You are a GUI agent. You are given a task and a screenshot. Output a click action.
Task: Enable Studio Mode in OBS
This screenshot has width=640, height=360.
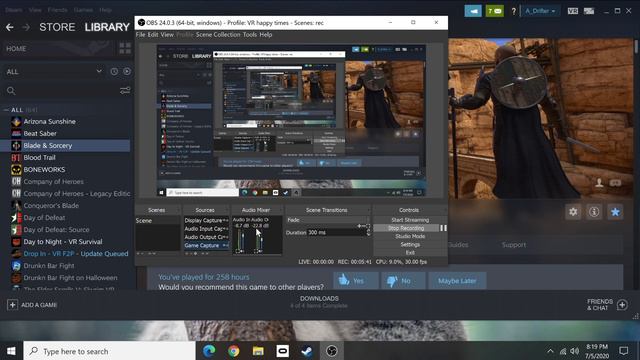coord(410,236)
